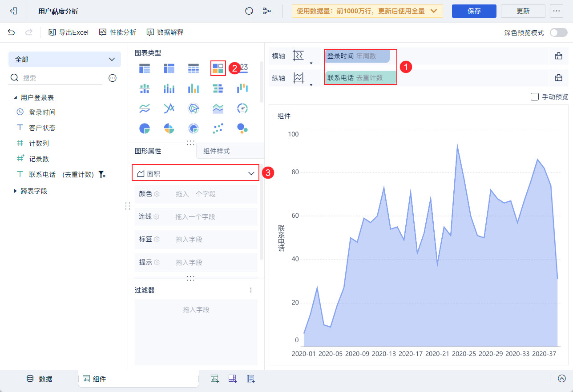Choose the custom chart type icon
Image resolution: width=573 pixels, height=392 pixels.
click(x=218, y=68)
